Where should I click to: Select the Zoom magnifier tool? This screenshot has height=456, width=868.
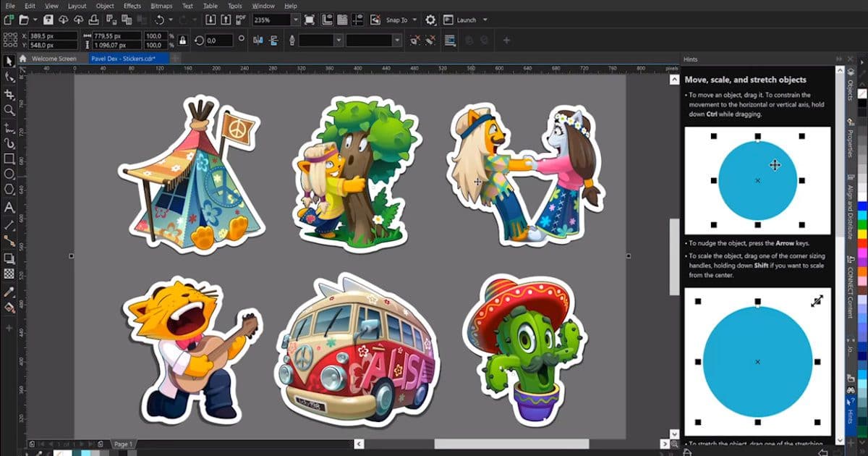(x=9, y=110)
